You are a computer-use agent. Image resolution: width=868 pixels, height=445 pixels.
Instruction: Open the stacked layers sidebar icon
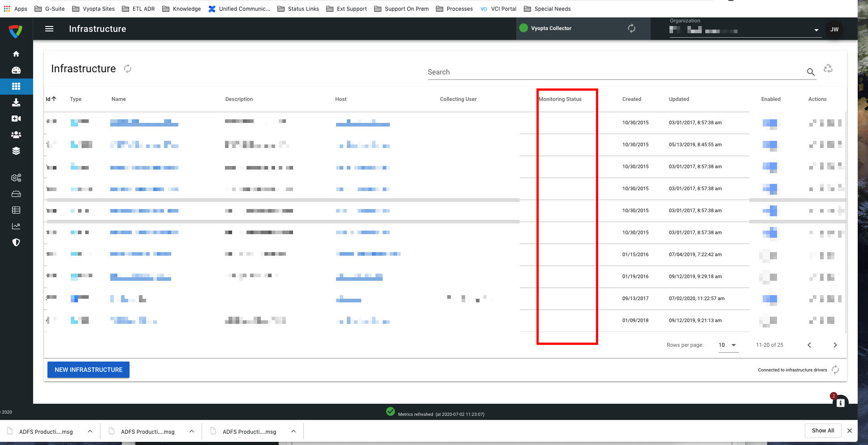16,151
